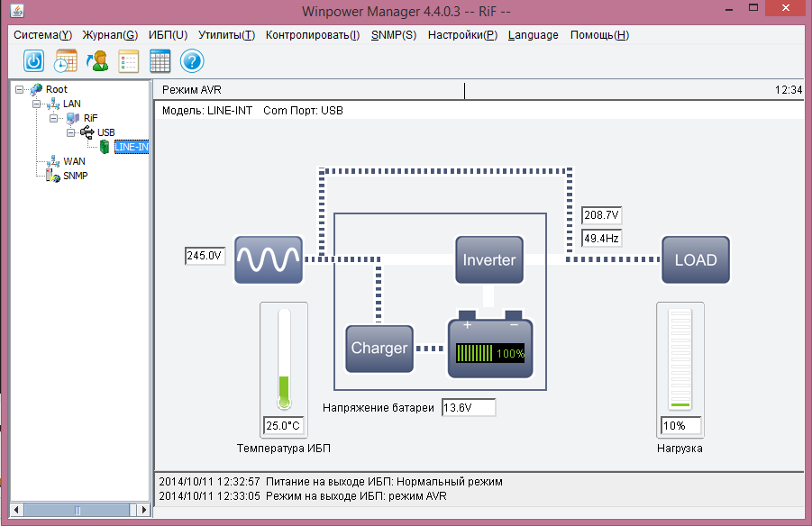The image size is (812, 526).
Task: Click the blue power shutdown toolbar icon
Action: tap(33, 61)
